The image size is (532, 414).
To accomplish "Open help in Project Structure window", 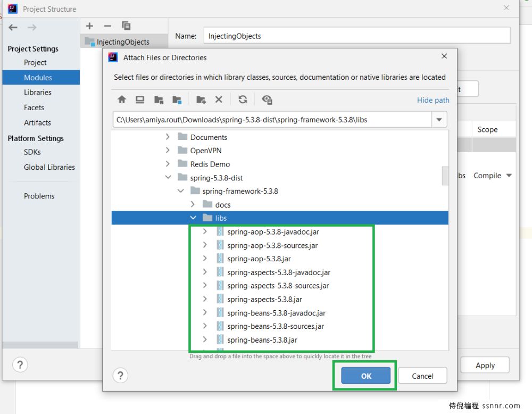I will point(20,365).
